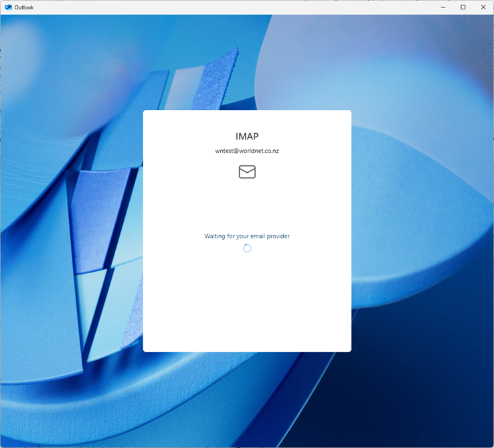The width and height of the screenshot is (494, 448).
Task: Close the Outlook window
Action: (x=483, y=7)
